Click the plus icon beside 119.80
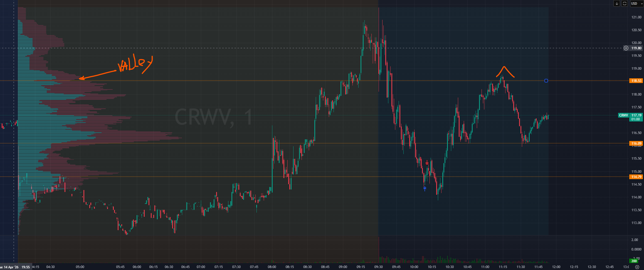Viewport: 644px width, 270px height. coord(626,48)
